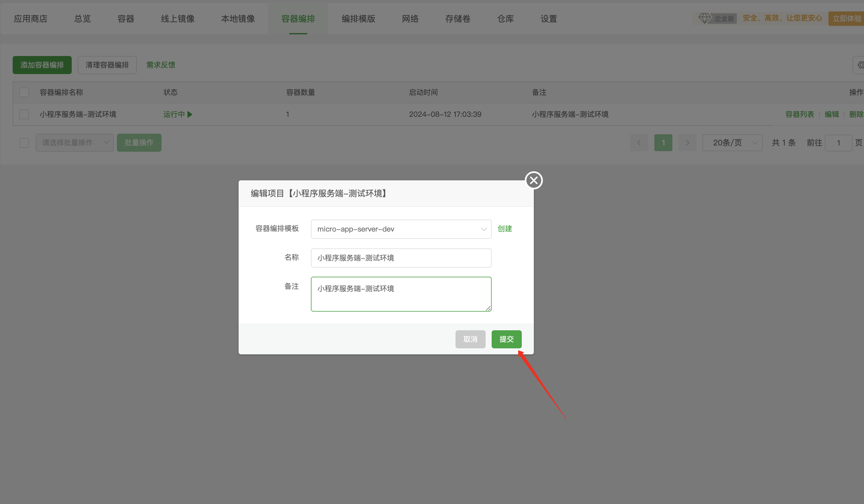Open the 容器 tab
This screenshot has width=864, height=504.
(x=126, y=19)
